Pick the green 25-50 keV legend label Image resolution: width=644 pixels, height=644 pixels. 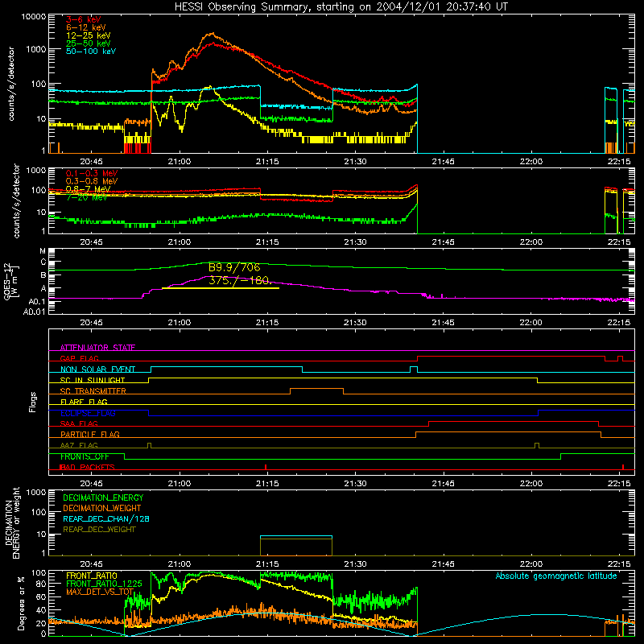89,43
